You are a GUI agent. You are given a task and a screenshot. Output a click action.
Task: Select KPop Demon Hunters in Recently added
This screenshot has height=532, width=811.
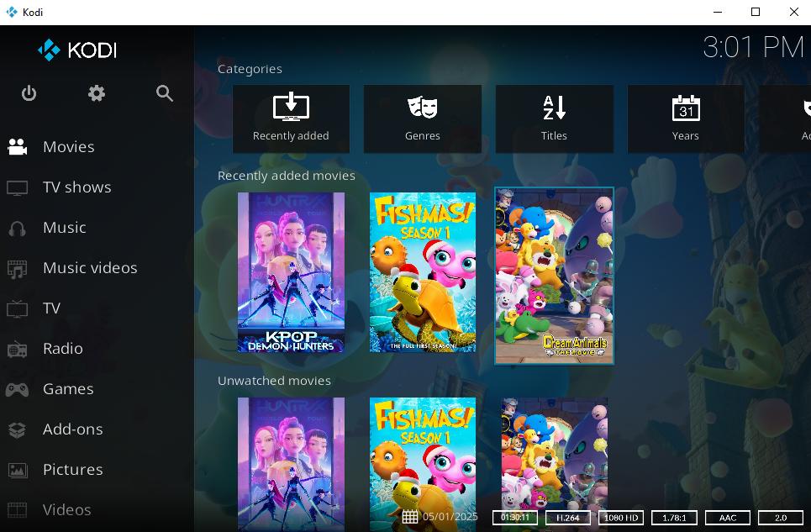pos(291,272)
